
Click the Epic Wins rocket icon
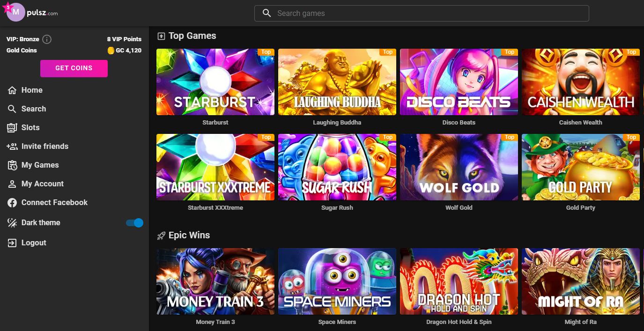click(161, 235)
